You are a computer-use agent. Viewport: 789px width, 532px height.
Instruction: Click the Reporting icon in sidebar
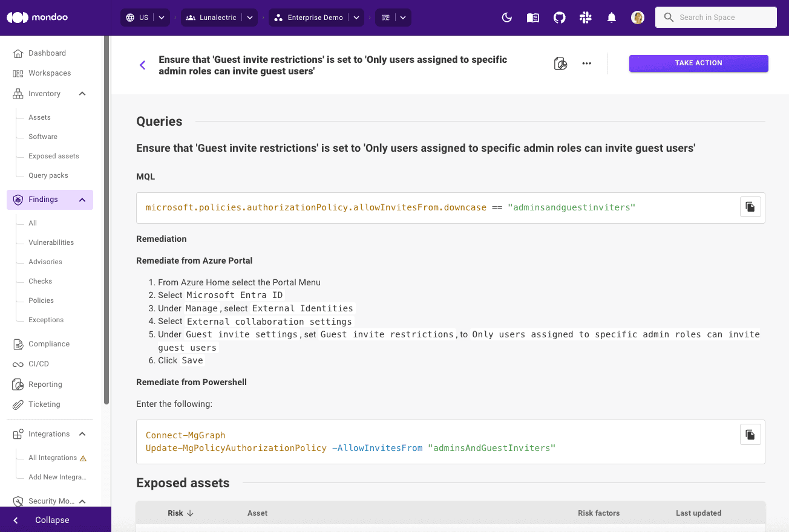pyautogui.click(x=18, y=384)
